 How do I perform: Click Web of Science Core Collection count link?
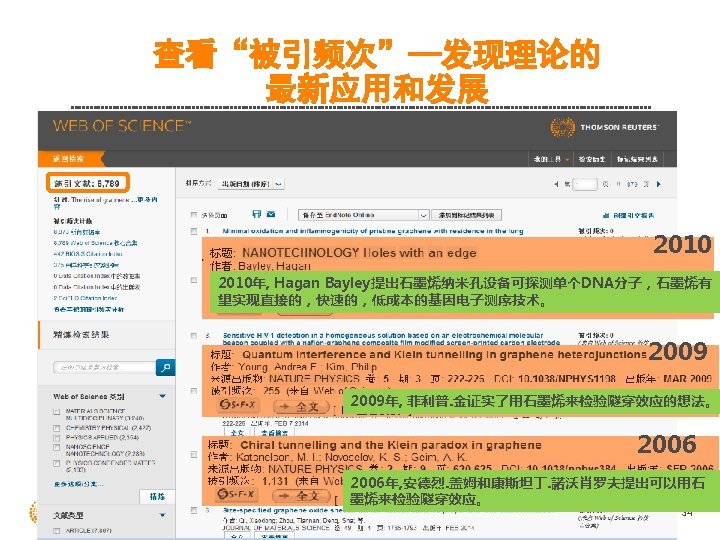95,243
